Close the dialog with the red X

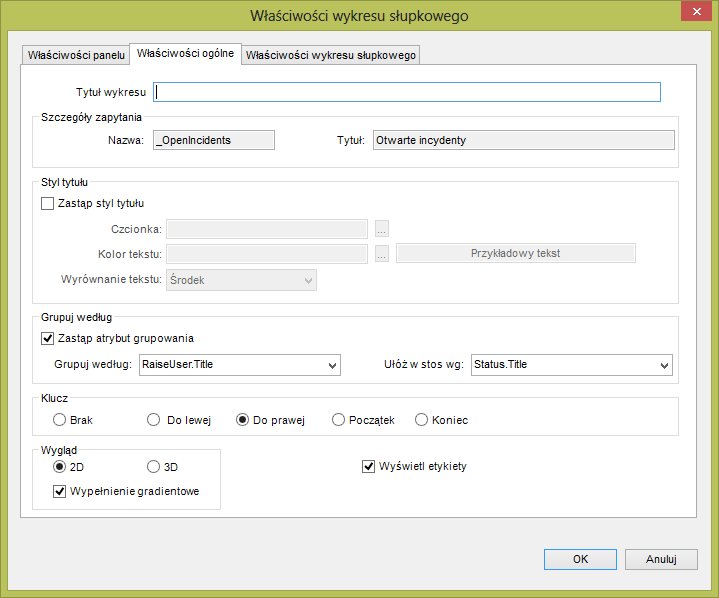(x=697, y=11)
